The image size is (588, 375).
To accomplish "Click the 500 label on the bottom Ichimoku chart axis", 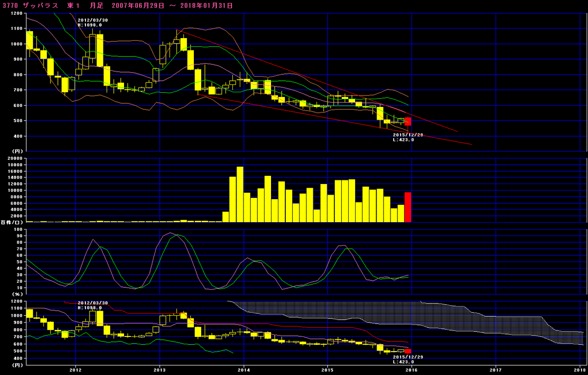I will [17, 351].
